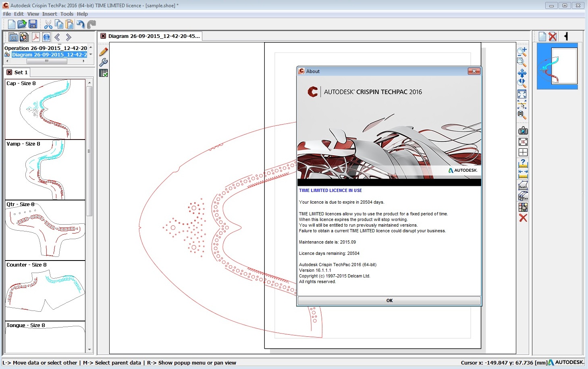588x369 pixels.
Task: Close the Diagram tab with its X
Action: point(103,36)
